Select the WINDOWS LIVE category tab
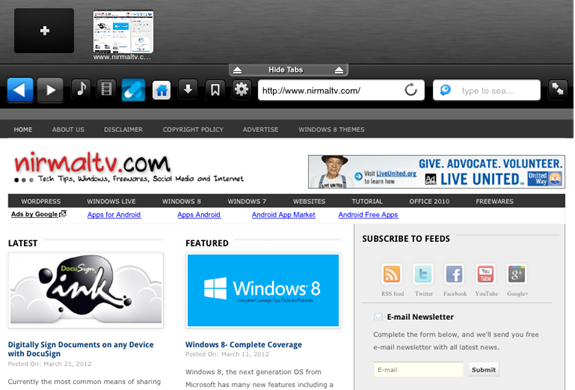Image resolution: width=575 pixels, height=390 pixels. [x=111, y=201]
